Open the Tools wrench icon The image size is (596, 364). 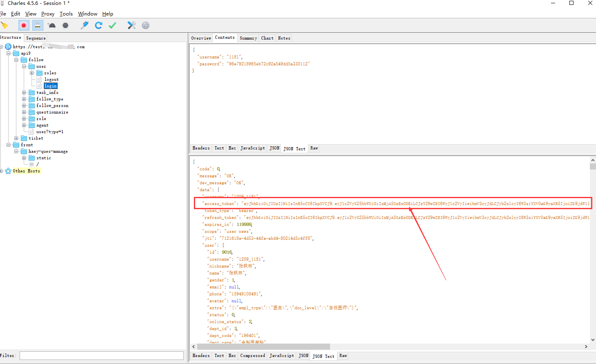pyautogui.click(x=131, y=25)
